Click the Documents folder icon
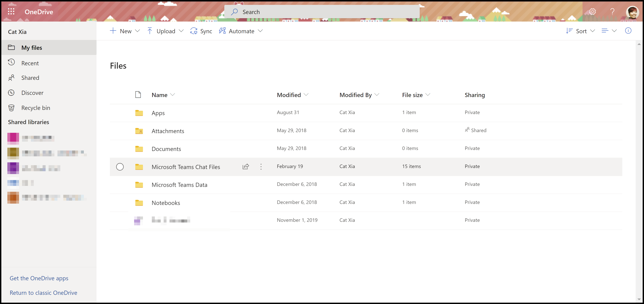Image resolution: width=644 pixels, height=304 pixels. [139, 149]
